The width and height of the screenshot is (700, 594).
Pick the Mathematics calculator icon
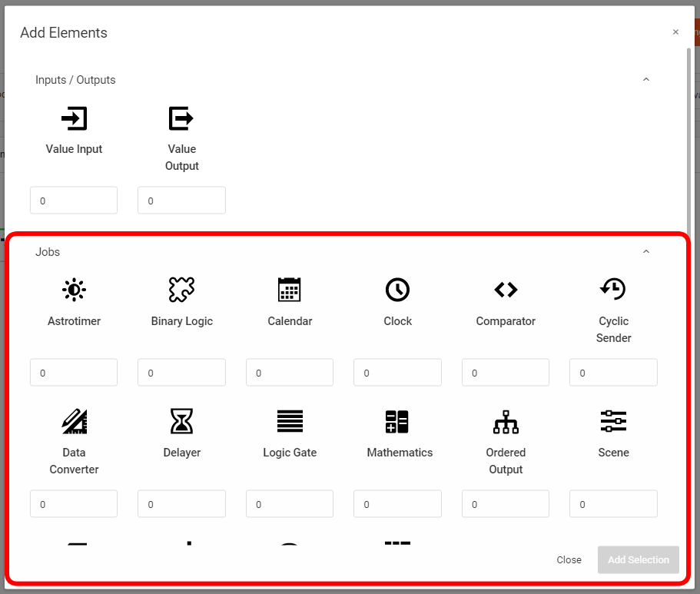[x=397, y=421]
